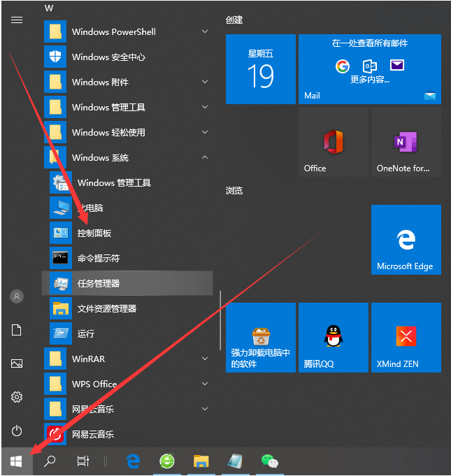Open the Microsoft Edge tile
The height and width of the screenshot is (476, 451).
(406, 240)
